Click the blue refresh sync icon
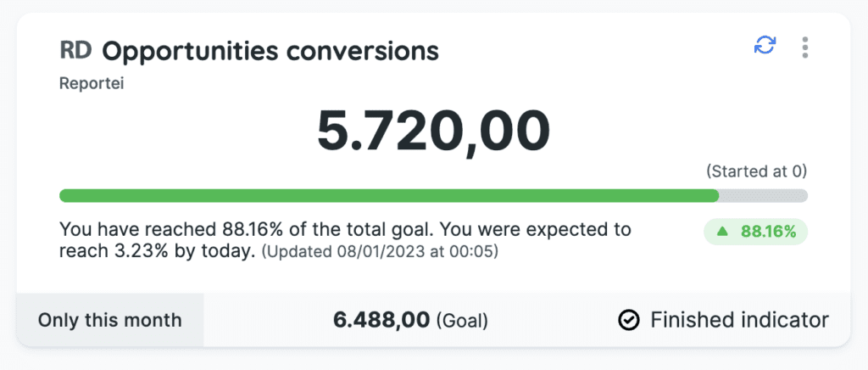The width and height of the screenshot is (868, 370). click(765, 46)
